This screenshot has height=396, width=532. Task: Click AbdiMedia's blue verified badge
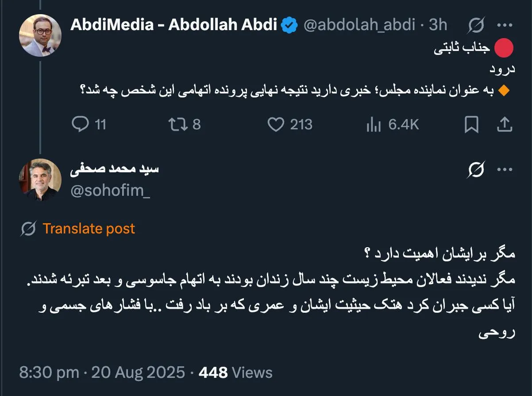click(x=289, y=25)
